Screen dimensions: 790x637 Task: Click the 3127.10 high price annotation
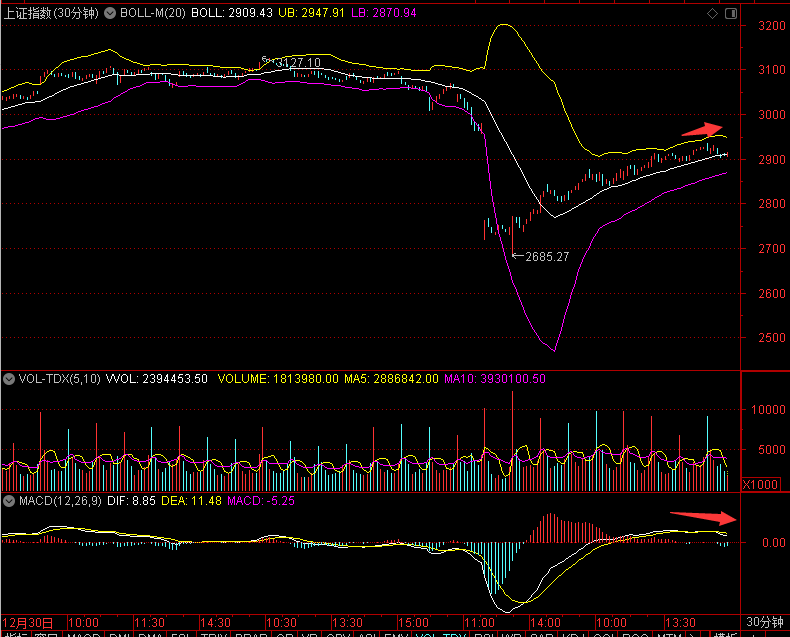(298, 62)
